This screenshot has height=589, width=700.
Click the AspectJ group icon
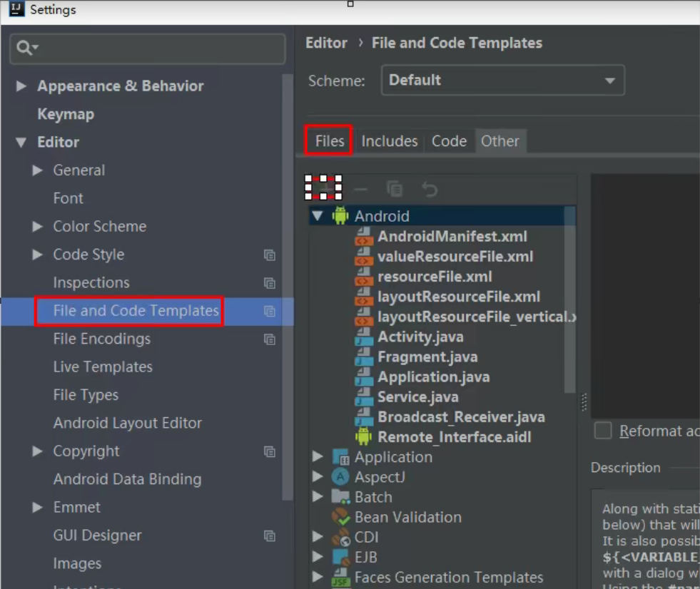click(340, 477)
